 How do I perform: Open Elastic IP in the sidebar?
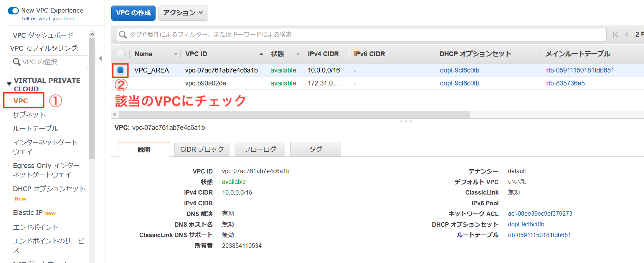pyautogui.click(x=28, y=213)
